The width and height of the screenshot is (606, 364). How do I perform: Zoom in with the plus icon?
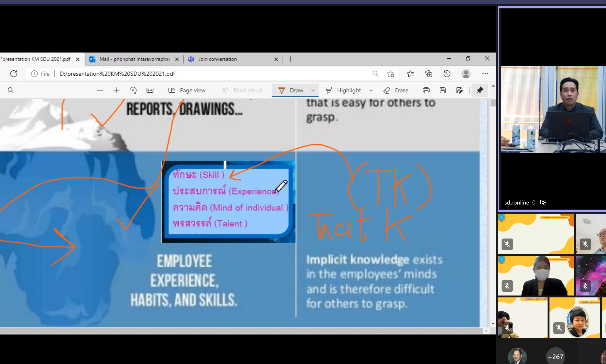[117, 90]
